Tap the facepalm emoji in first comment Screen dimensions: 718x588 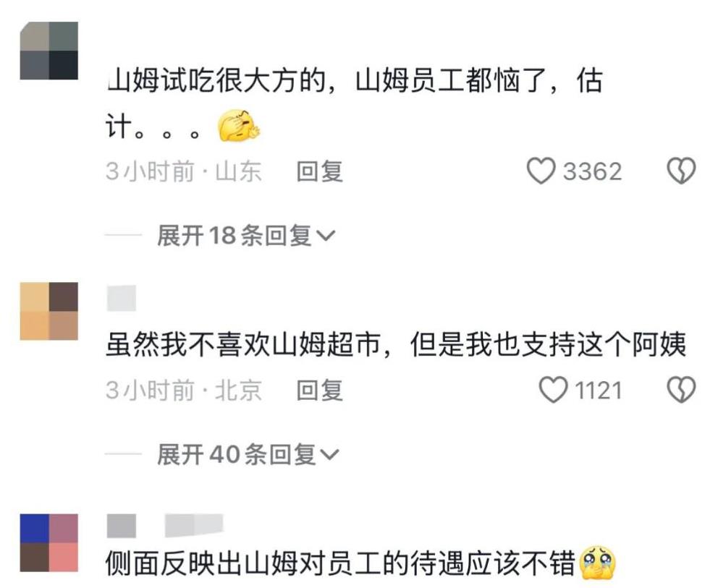click(x=238, y=125)
